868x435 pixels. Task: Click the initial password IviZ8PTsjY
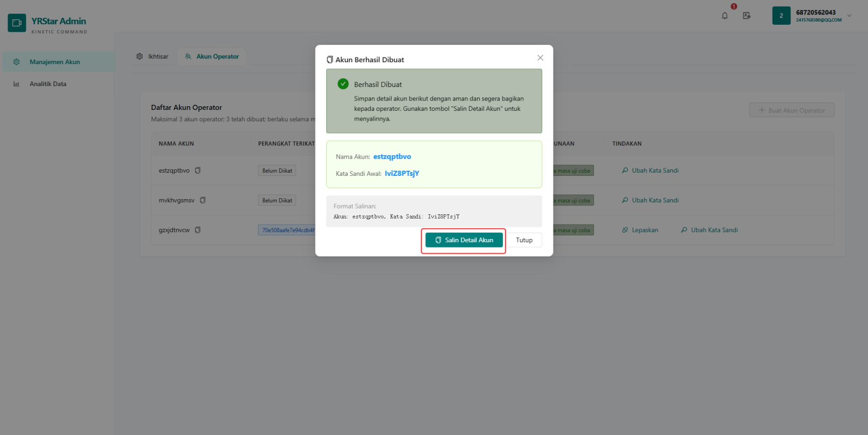[x=402, y=173]
